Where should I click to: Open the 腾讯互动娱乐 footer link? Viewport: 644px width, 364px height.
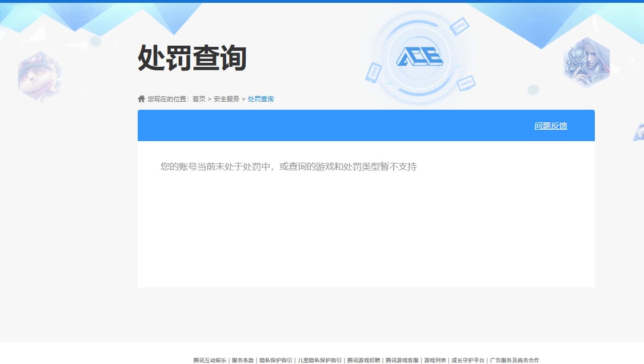(x=209, y=361)
